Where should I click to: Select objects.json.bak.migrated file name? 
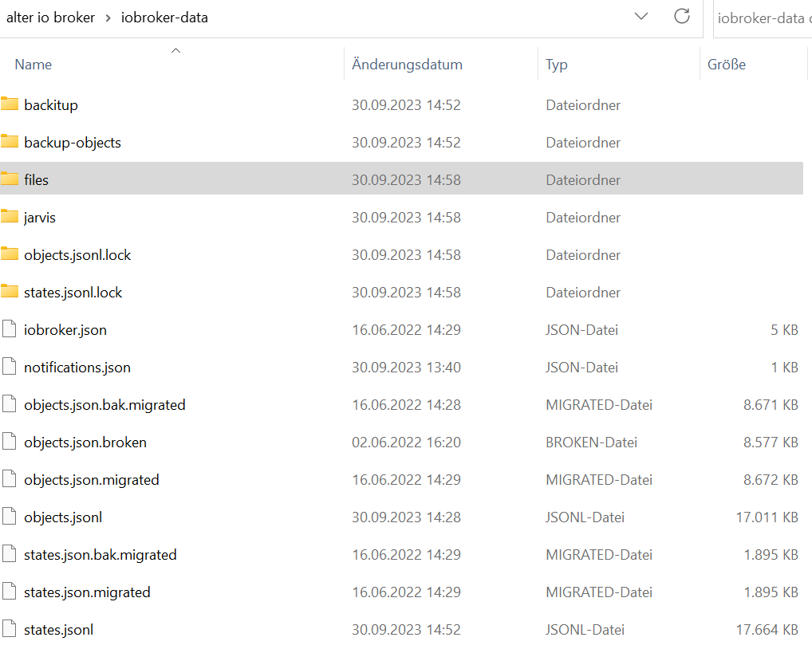coord(104,405)
